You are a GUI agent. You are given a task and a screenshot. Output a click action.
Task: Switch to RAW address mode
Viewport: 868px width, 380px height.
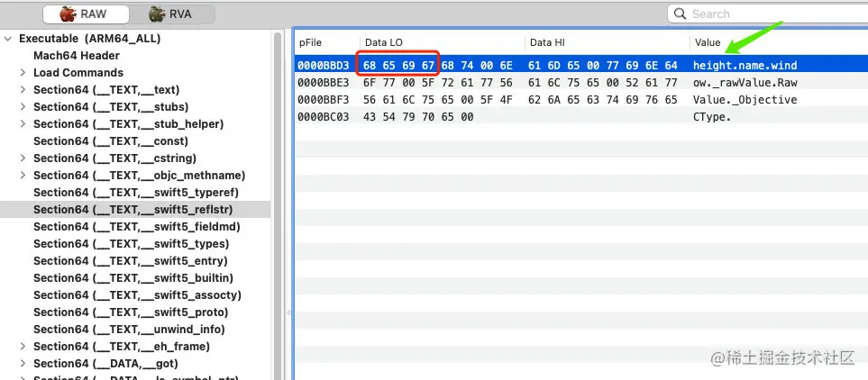click(86, 14)
